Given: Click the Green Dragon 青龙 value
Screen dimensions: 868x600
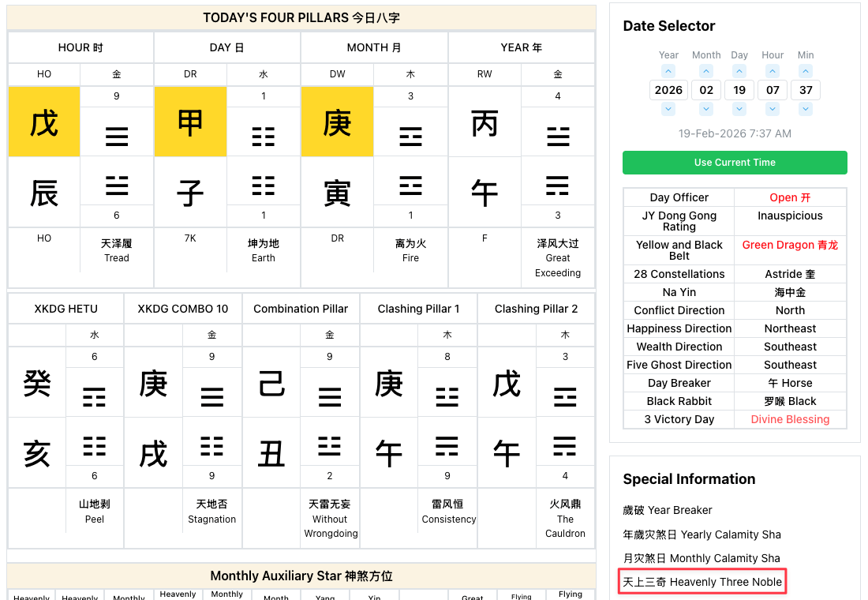Looking at the screenshot, I should coord(790,245).
